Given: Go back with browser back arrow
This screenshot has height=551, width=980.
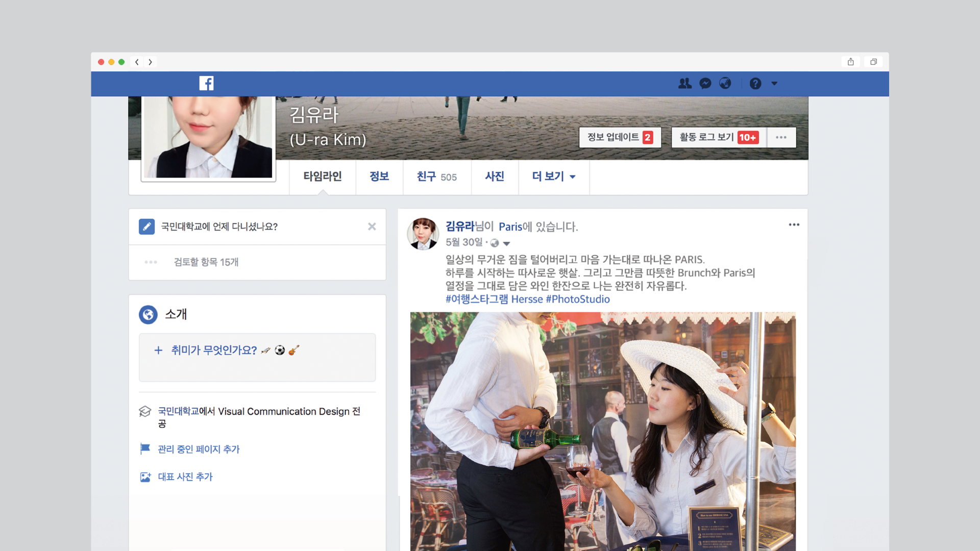Looking at the screenshot, I should pos(137,62).
